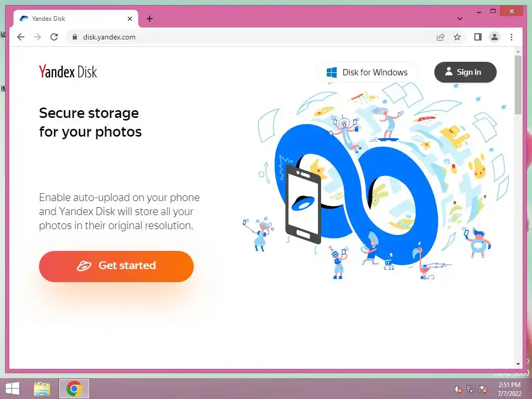The image size is (532, 399).
Task: Click the Chrome taskbar icon
Action: pyautogui.click(x=74, y=389)
